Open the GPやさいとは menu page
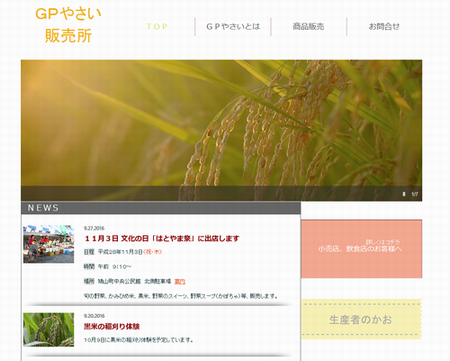 pyautogui.click(x=233, y=26)
